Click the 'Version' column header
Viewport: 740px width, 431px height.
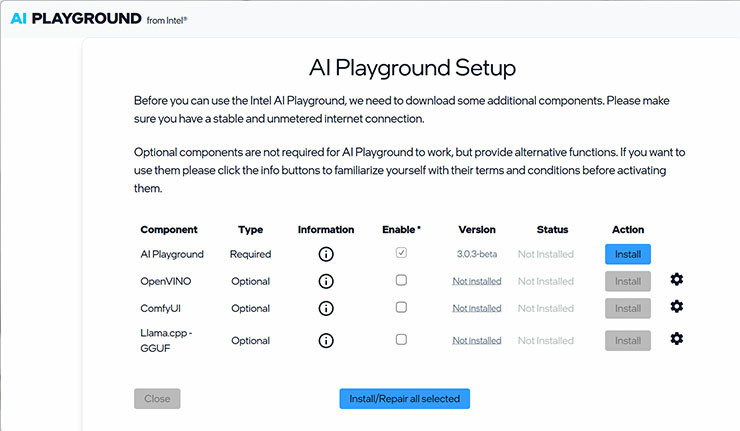(477, 230)
